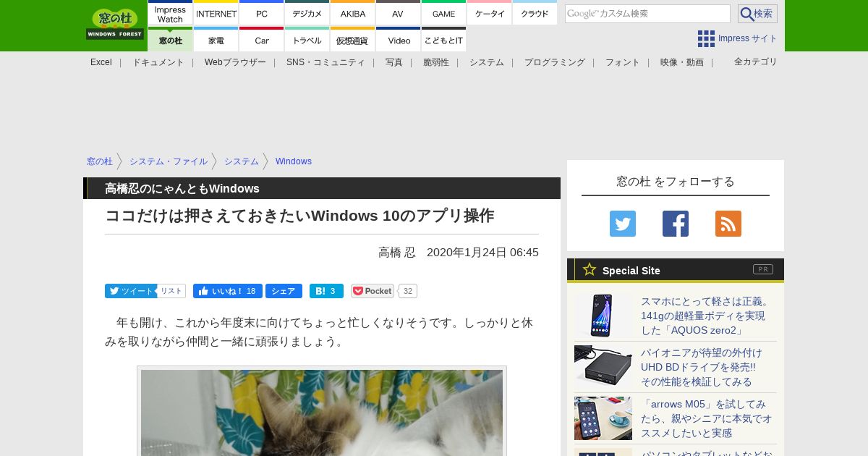Go to the Excel category
This screenshot has height=456, width=868.
pos(101,62)
